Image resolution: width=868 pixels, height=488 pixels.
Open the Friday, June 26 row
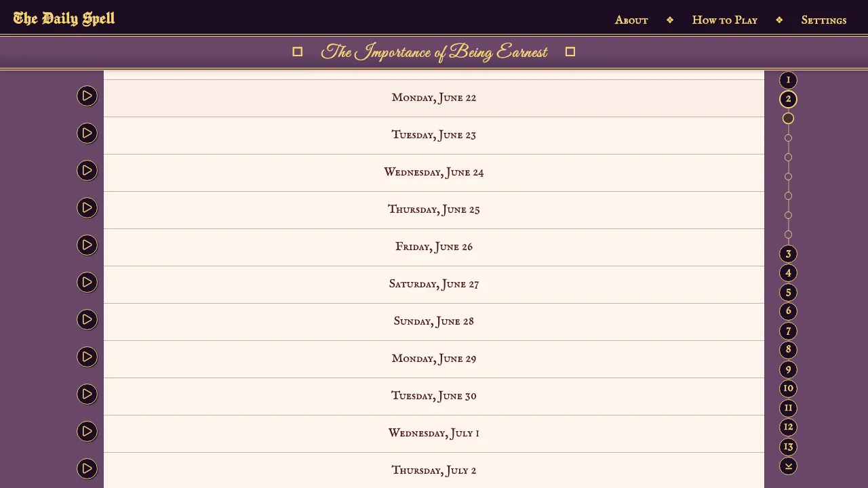tap(434, 247)
